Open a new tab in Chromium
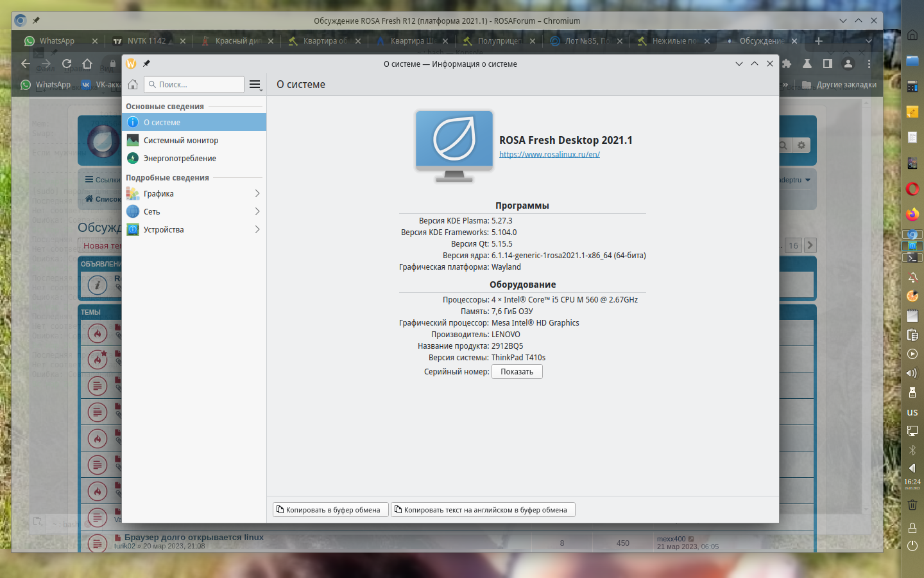The image size is (924, 578). click(x=818, y=41)
